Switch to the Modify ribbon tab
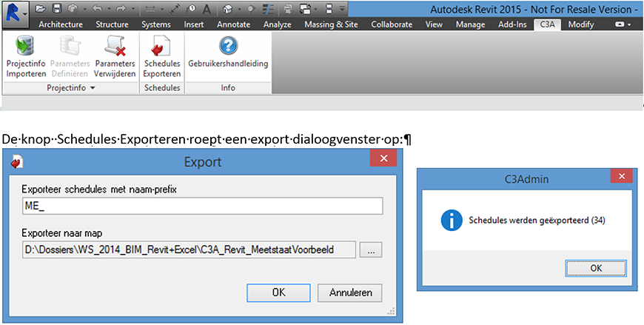 point(581,24)
